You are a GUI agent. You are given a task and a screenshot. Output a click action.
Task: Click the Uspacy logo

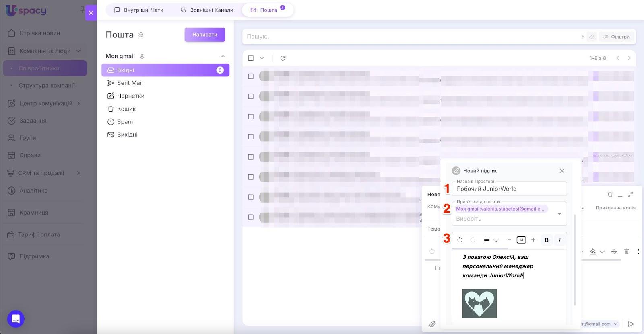[x=26, y=10]
